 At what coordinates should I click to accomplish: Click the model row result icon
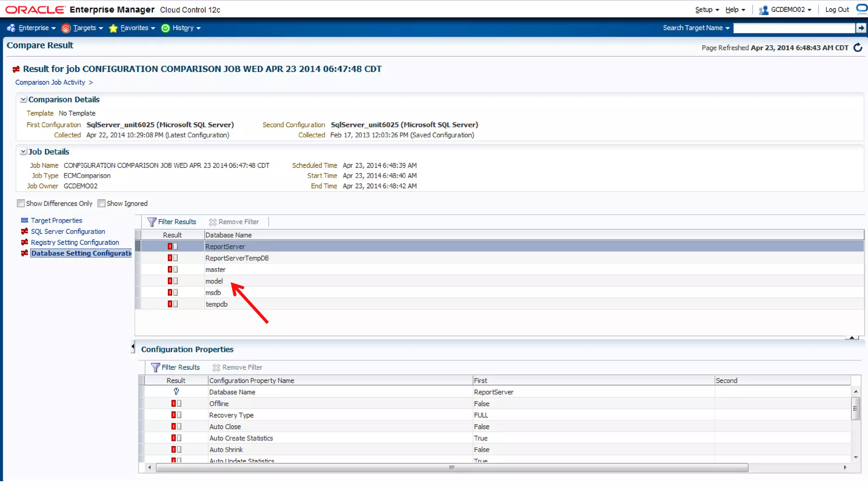(172, 281)
